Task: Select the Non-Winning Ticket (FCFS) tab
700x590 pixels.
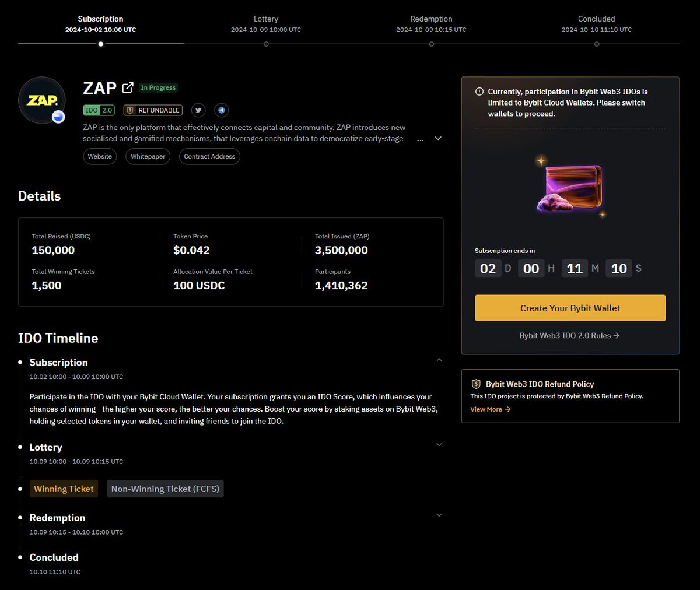Action: [x=165, y=489]
